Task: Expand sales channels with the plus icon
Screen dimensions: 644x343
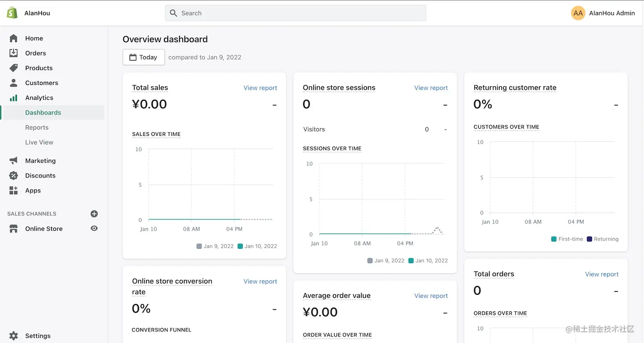Action: coord(94,214)
